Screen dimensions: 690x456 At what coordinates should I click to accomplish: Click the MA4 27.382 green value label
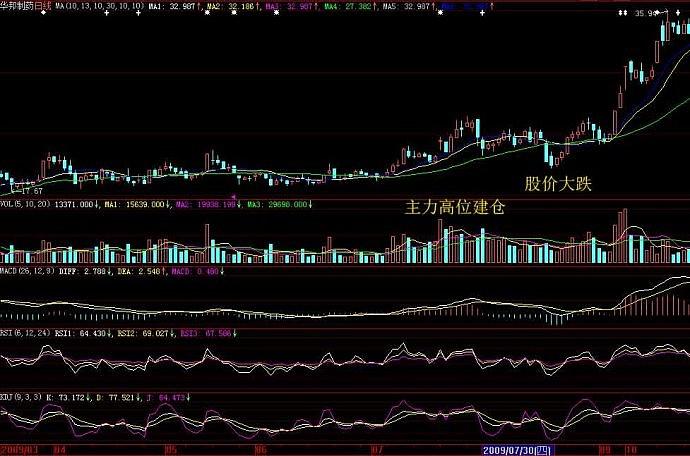[x=350, y=7]
